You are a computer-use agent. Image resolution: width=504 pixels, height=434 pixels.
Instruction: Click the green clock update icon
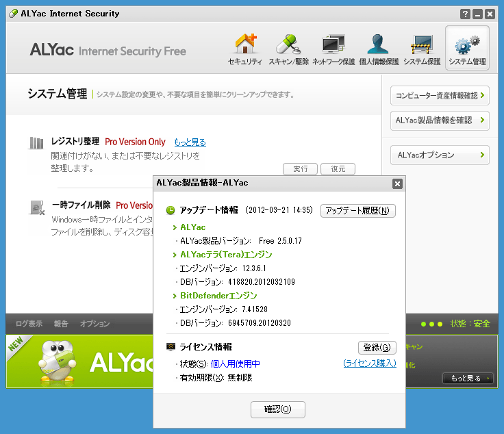pos(171,210)
